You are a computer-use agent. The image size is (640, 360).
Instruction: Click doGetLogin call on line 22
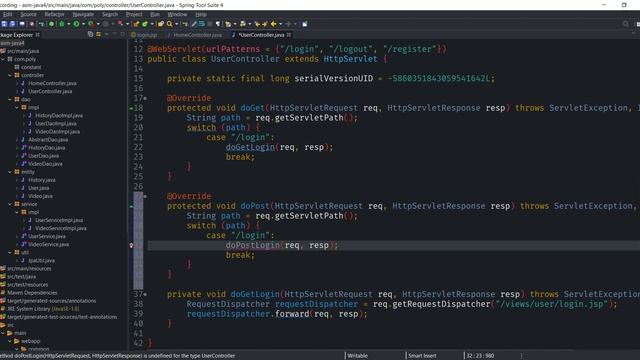(x=250, y=147)
